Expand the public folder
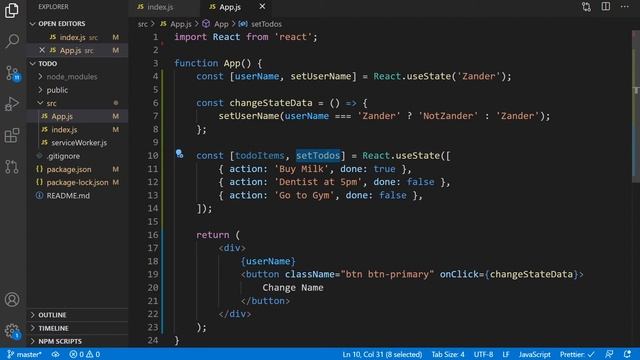Screen dimensions: 640x360 (57, 90)
